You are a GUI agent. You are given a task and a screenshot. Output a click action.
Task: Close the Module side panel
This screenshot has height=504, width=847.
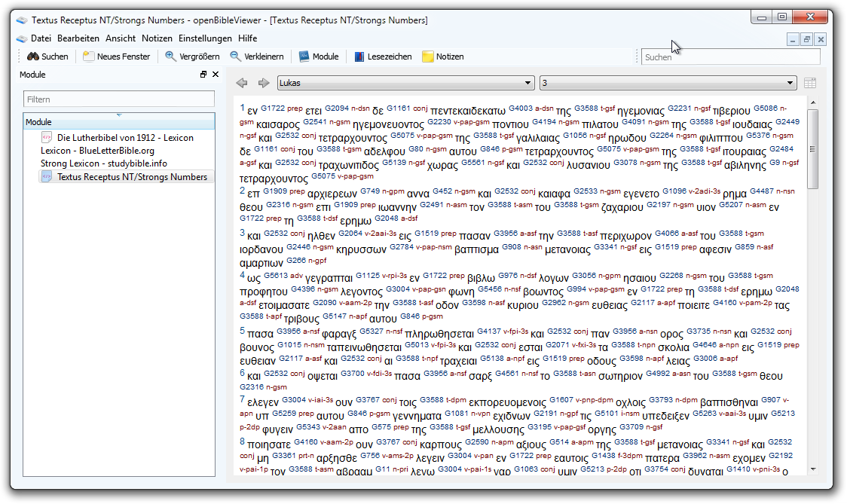point(216,75)
